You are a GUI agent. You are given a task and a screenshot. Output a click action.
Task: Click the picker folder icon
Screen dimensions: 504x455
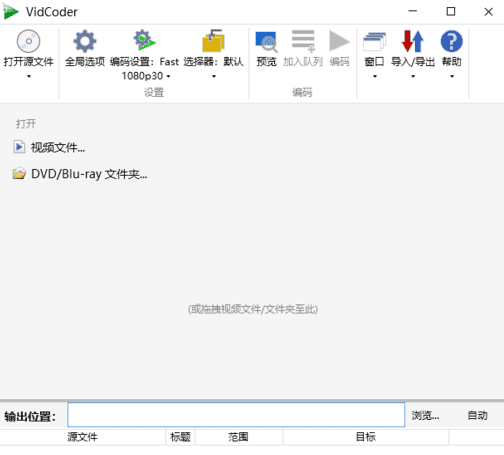coord(213,41)
